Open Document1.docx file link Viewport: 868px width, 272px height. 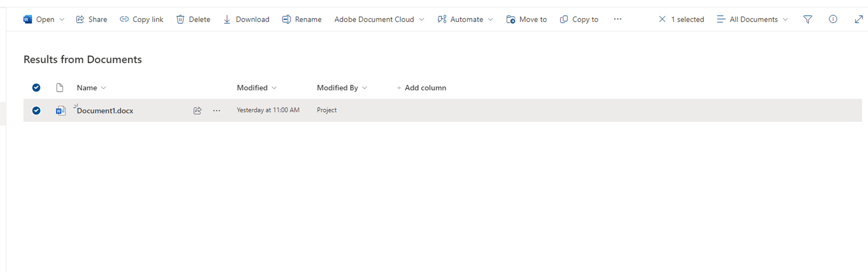tap(105, 111)
